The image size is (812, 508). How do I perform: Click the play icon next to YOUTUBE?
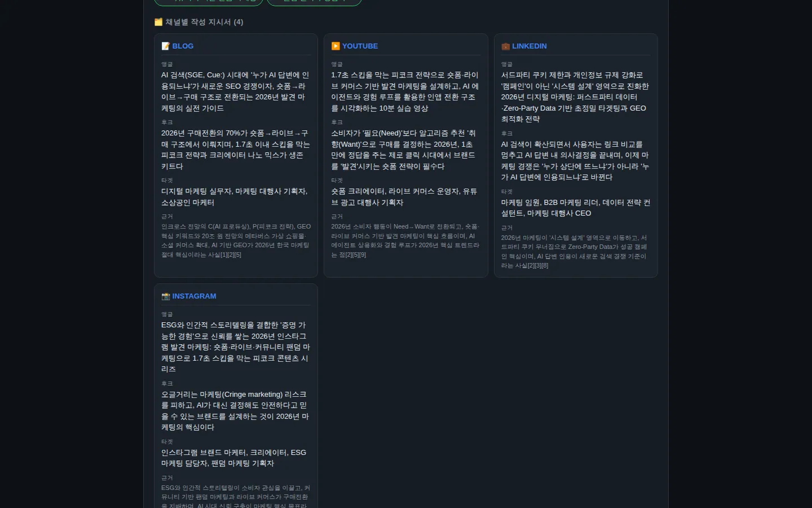pyautogui.click(x=336, y=46)
